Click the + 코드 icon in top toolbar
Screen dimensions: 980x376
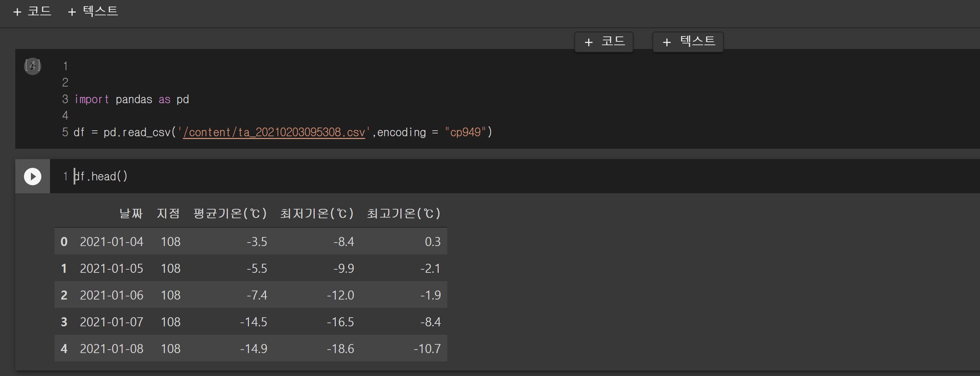[17, 11]
